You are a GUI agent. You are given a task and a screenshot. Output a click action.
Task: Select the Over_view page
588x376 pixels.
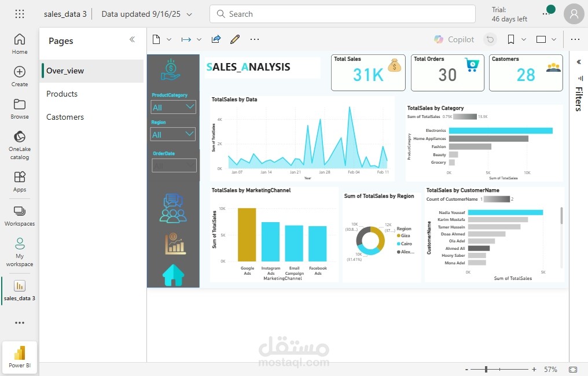point(92,71)
